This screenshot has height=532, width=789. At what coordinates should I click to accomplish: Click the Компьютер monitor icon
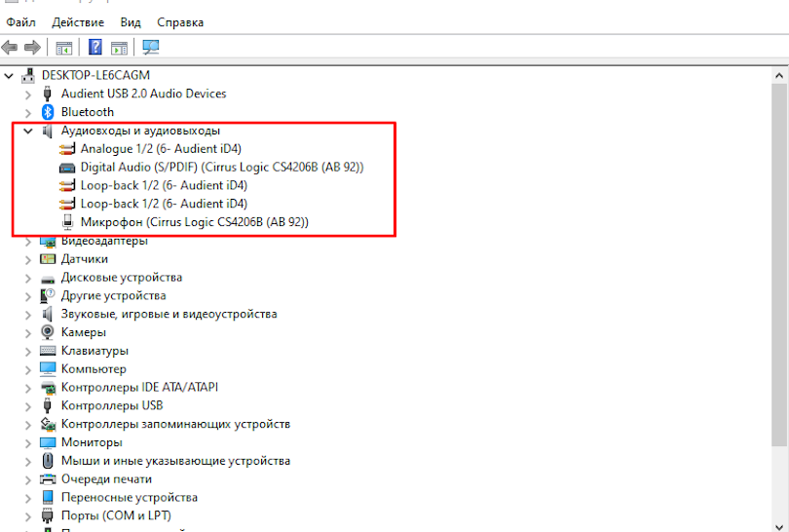(x=48, y=369)
